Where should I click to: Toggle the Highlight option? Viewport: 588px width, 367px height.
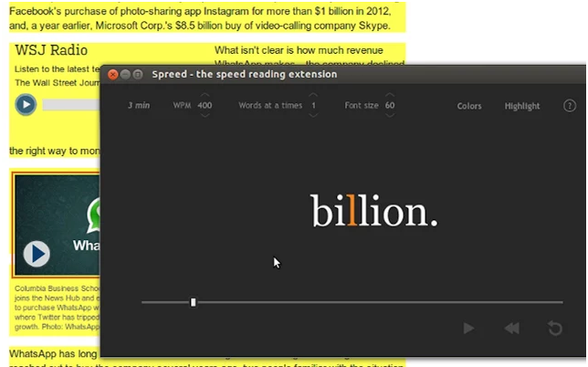[x=522, y=106]
